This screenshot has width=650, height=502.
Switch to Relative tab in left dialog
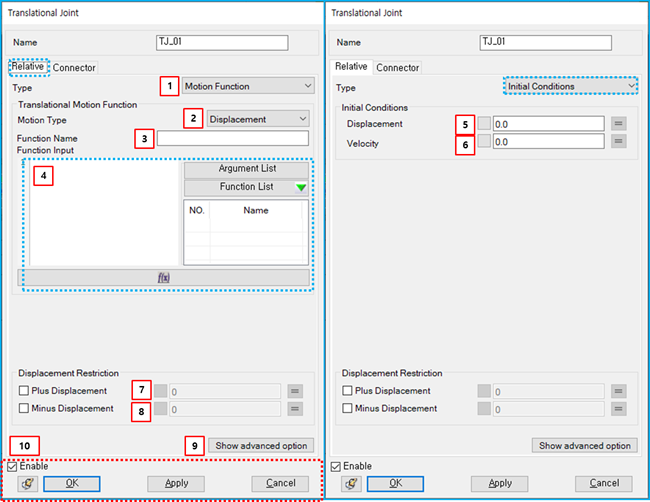coord(28,66)
